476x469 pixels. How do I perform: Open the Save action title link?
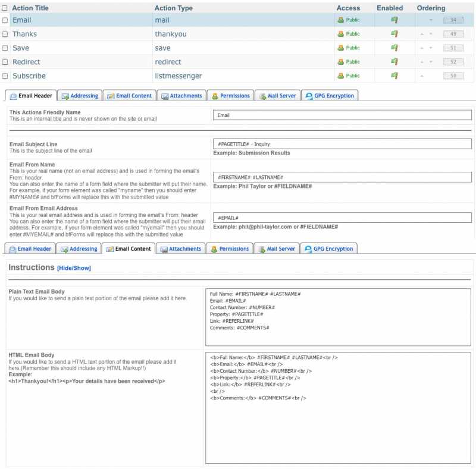[x=21, y=48]
